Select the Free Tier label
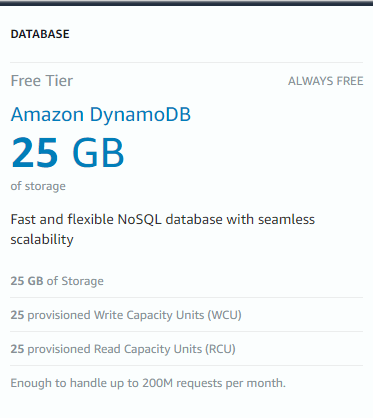The image size is (373, 418). pyautogui.click(x=42, y=81)
